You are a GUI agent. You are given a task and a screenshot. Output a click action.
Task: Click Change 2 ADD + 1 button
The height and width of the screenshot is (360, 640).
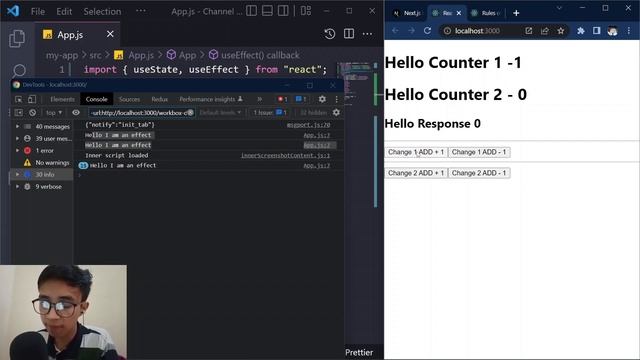click(416, 173)
